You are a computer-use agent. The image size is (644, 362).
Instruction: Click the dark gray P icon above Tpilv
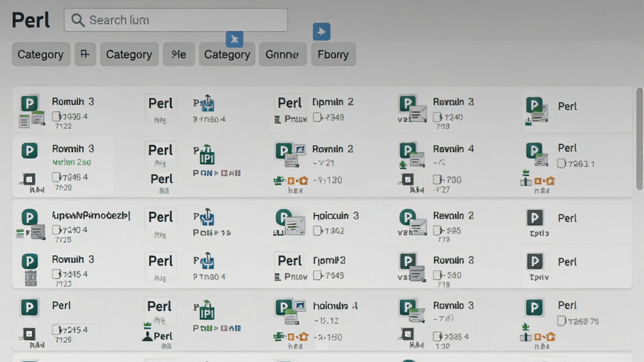[x=535, y=261]
